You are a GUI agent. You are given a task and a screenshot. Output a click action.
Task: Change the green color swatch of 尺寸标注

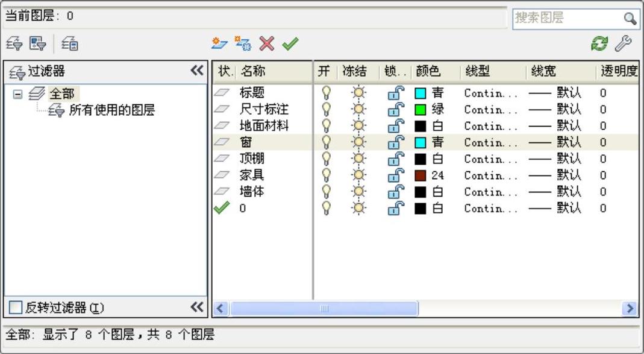(x=420, y=110)
